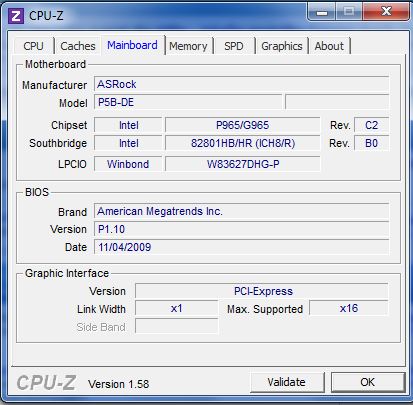
Task: Click the Validate button
Action: pos(287,382)
